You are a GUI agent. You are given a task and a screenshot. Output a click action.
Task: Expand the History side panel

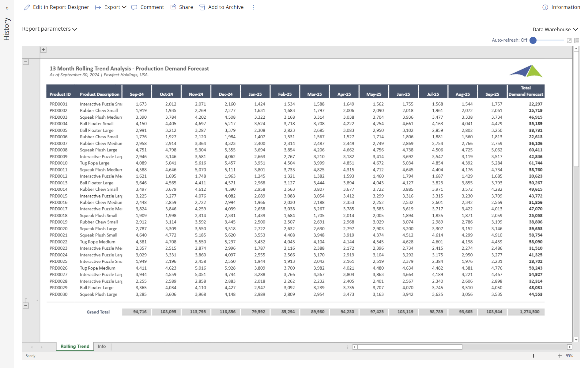pos(7,8)
